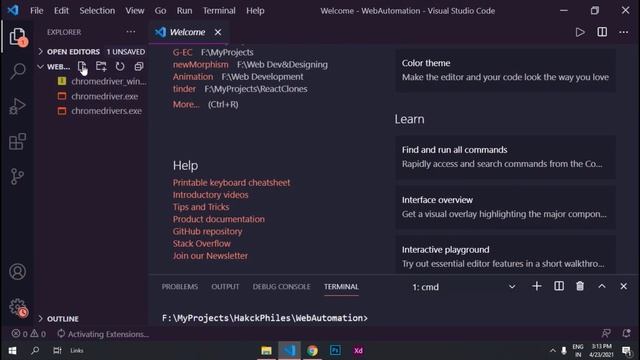Click the New Folder icon in explorer
640x360 pixels.
click(x=101, y=66)
